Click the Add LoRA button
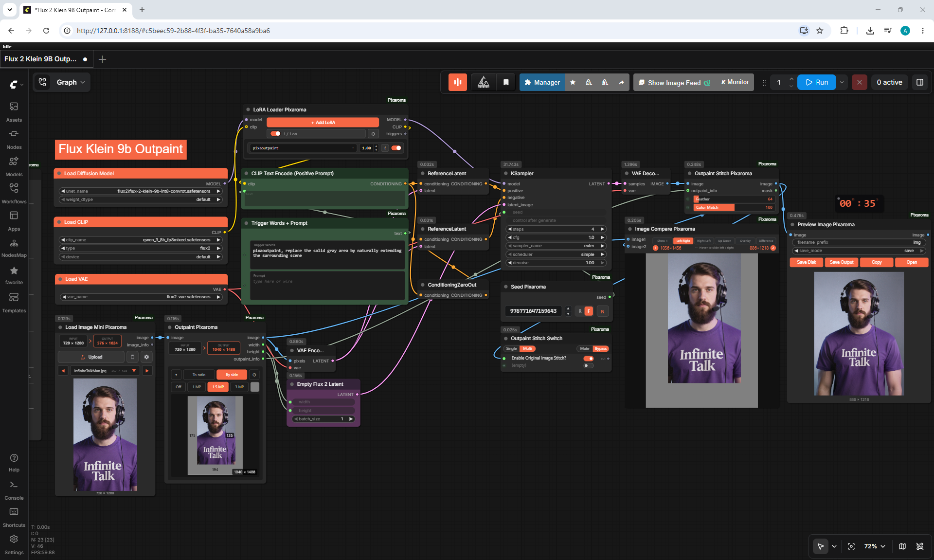This screenshot has height=560, width=934. click(x=323, y=123)
